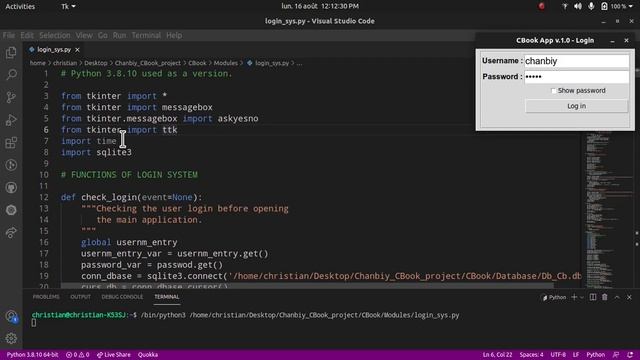Open the Search view in activity bar

point(11,75)
